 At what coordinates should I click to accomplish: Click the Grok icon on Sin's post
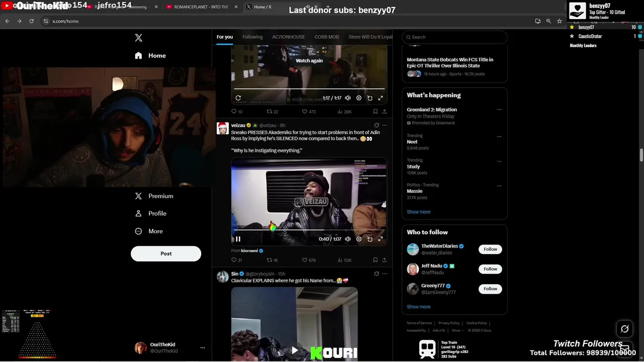click(x=376, y=274)
